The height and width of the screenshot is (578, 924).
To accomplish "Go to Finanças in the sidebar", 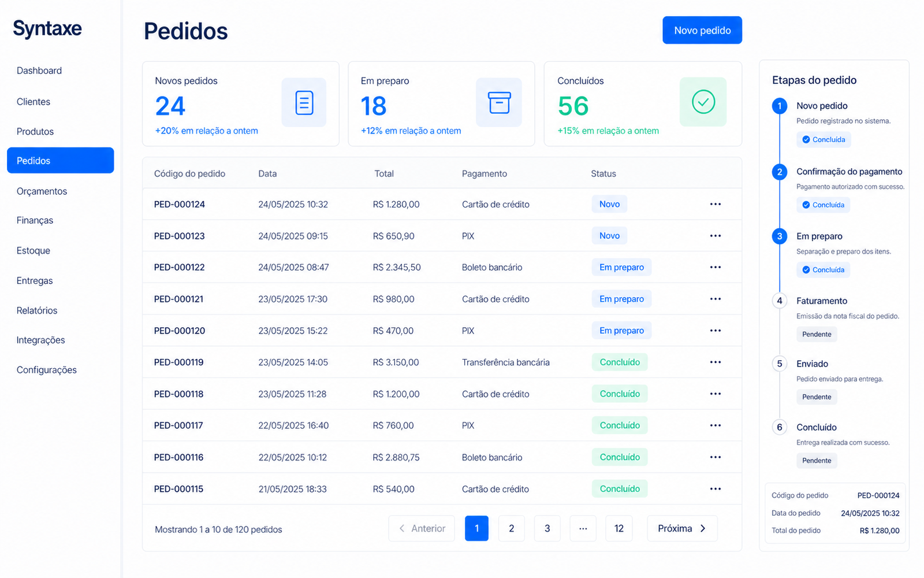I will (x=35, y=220).
